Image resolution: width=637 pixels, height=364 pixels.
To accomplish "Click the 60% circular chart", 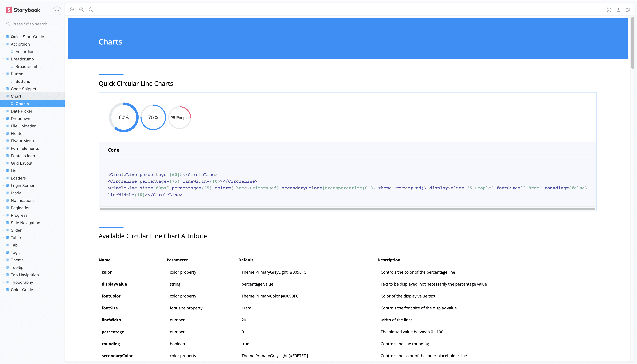I will (123, 118).
